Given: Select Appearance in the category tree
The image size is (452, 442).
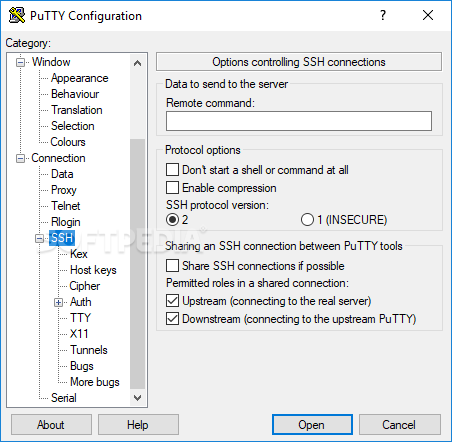Looking at the screenshot, I should point(79,78).
